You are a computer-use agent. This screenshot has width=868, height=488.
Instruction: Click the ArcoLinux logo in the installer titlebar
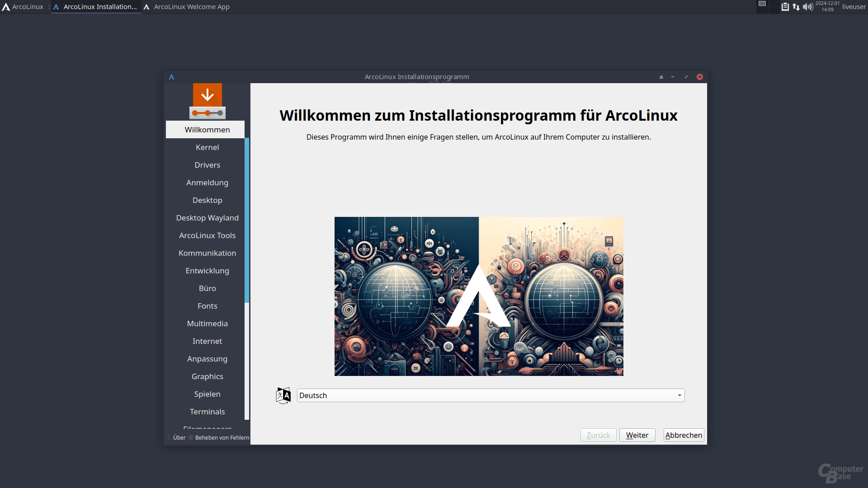172,76
